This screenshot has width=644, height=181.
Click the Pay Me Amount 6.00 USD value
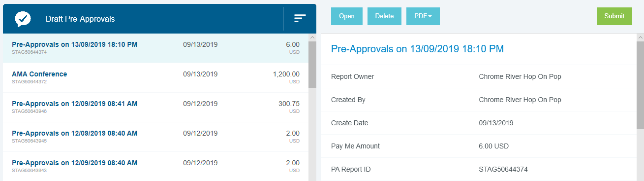coord(493,146)
